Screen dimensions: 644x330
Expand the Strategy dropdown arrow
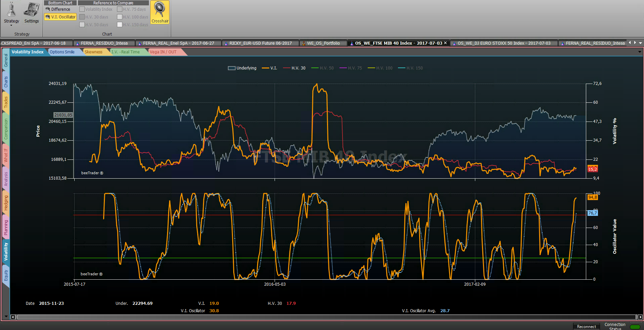[11, 26]
